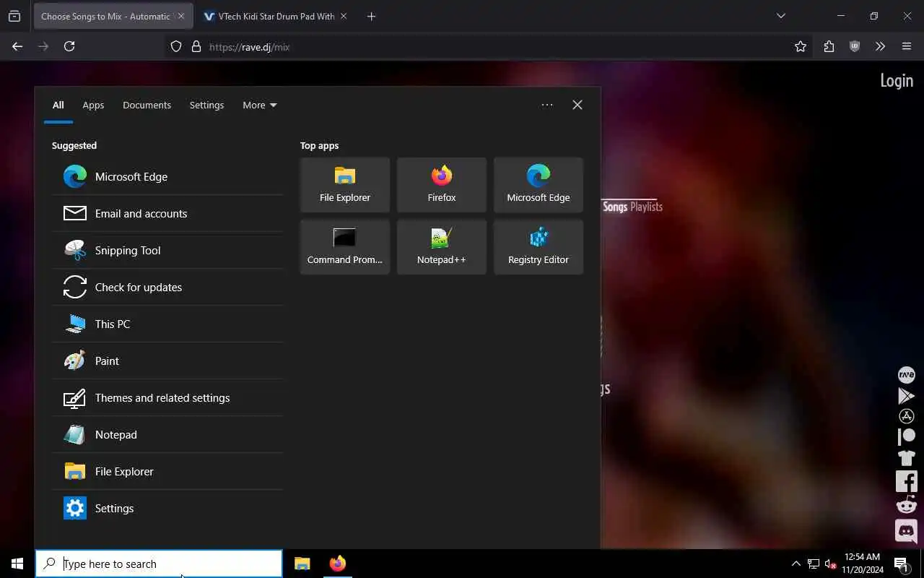
Task: Switch to the Settings search tab
Action: (x=206, y=105)
